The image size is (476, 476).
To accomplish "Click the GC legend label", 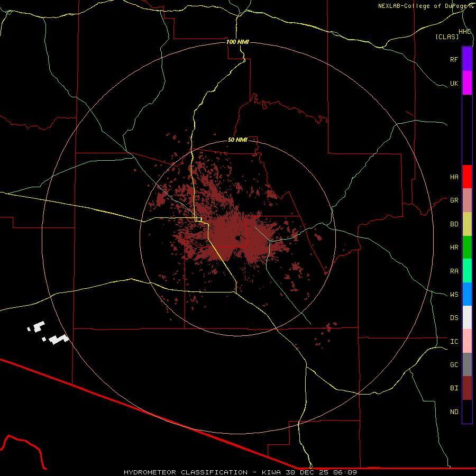I will 454,365.
